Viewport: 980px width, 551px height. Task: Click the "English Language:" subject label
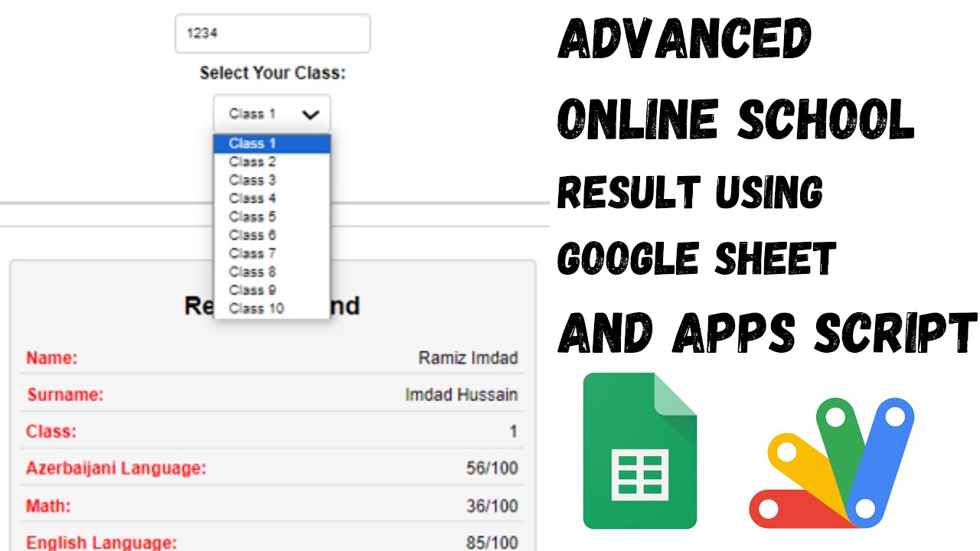[x=102, y=543]
